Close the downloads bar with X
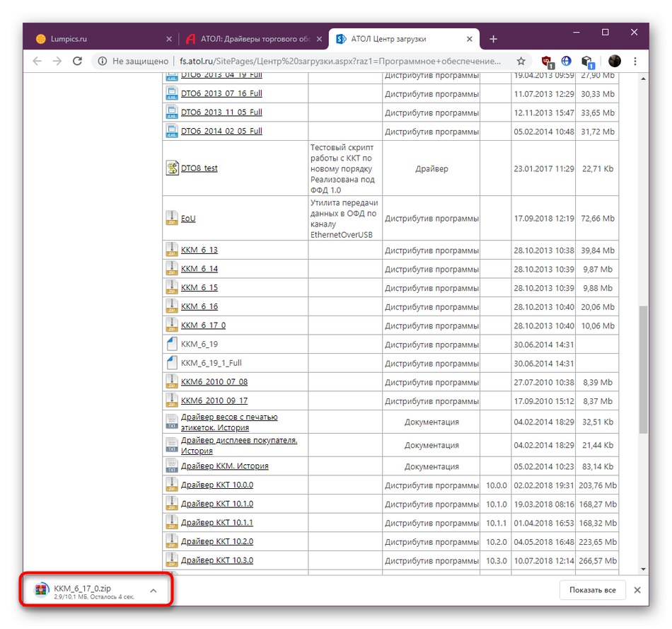672x629 pixels. [x=637, y=590]
